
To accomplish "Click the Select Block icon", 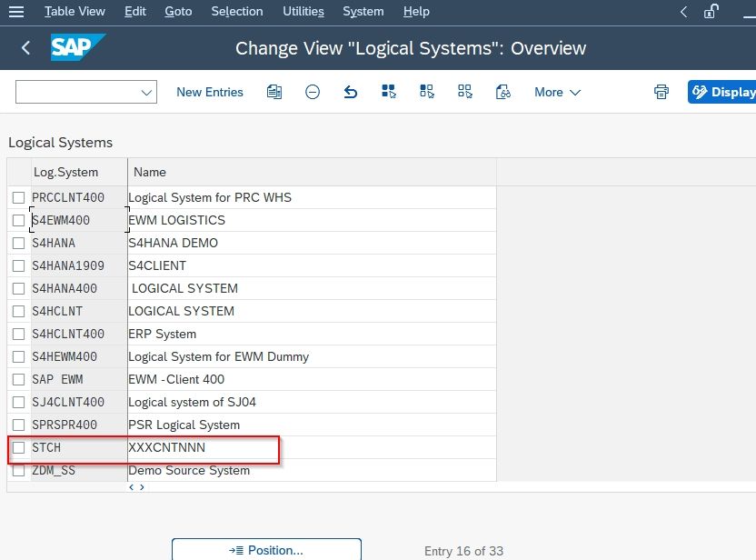I will [x=427, y=92].
